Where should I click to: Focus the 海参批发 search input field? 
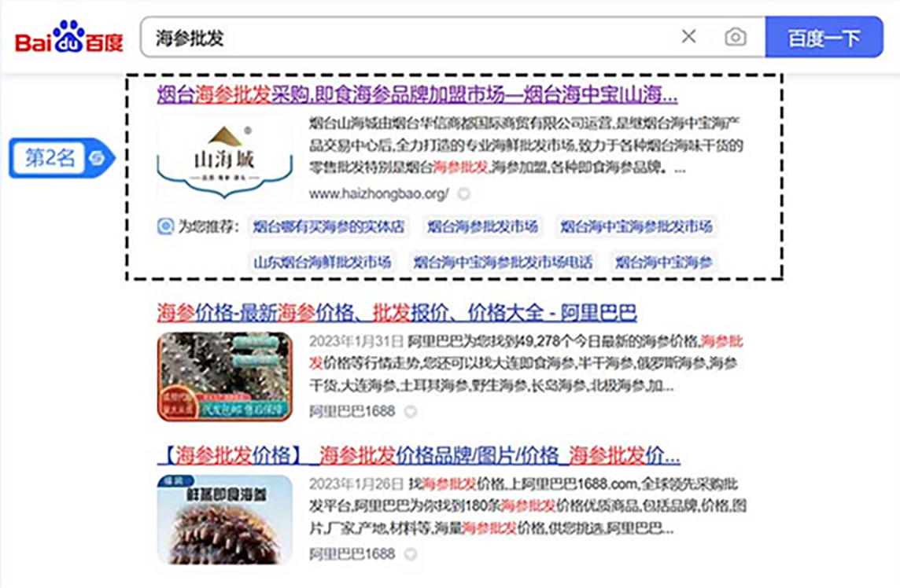pos(409,38)
